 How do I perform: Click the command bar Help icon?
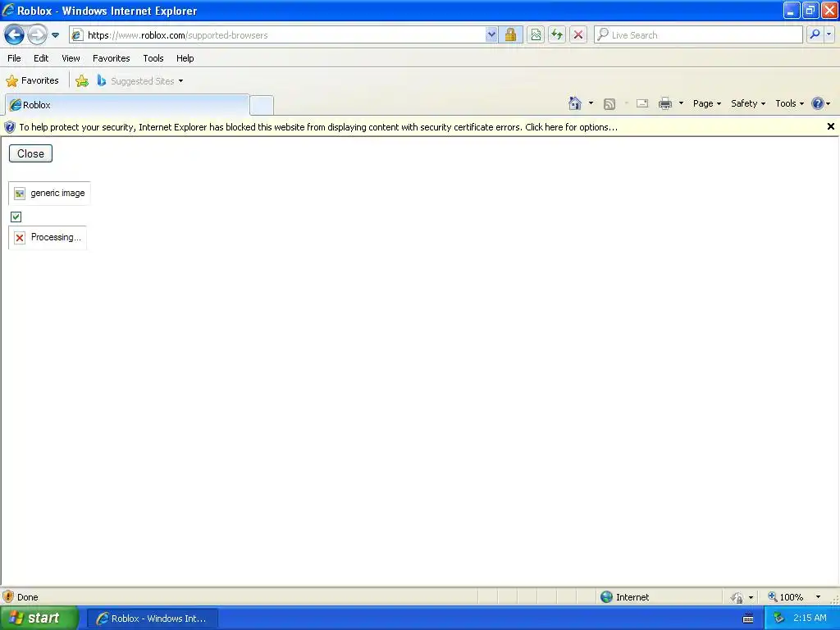pos(818,103)
